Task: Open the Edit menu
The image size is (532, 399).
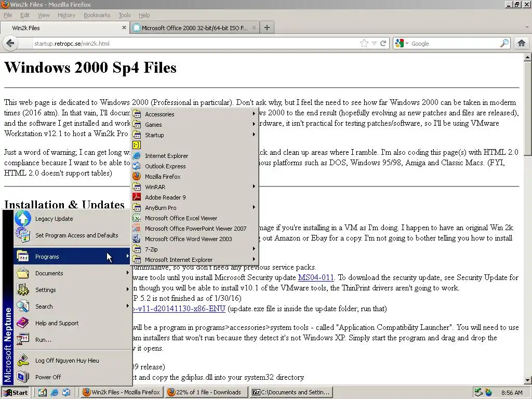Action: click(25, 15)
